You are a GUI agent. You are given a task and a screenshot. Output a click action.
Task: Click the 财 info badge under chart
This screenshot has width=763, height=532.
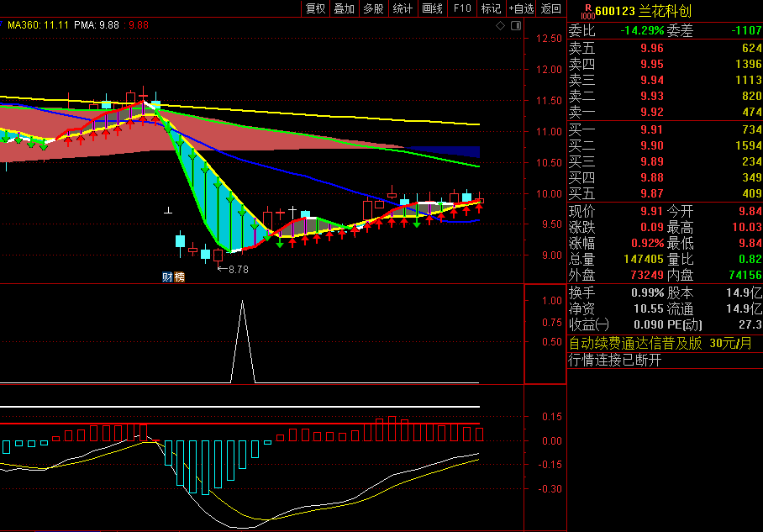point(167,277)
